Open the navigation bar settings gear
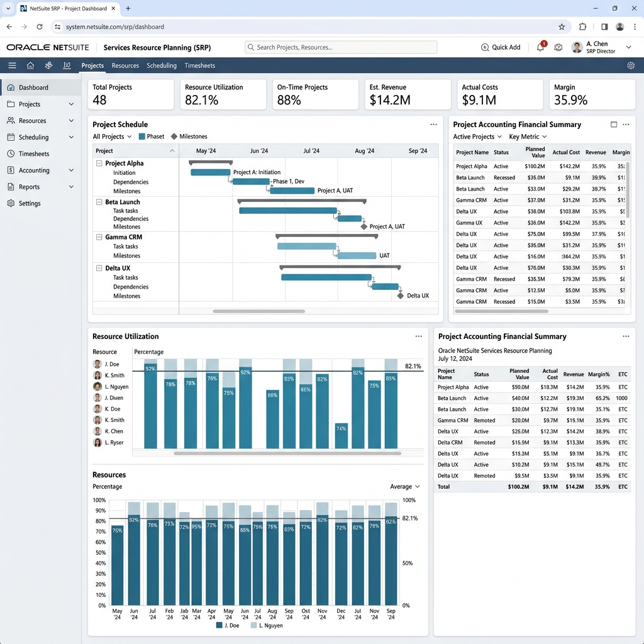Viewport: 644px width, 644px height. [x=631, y=65]
